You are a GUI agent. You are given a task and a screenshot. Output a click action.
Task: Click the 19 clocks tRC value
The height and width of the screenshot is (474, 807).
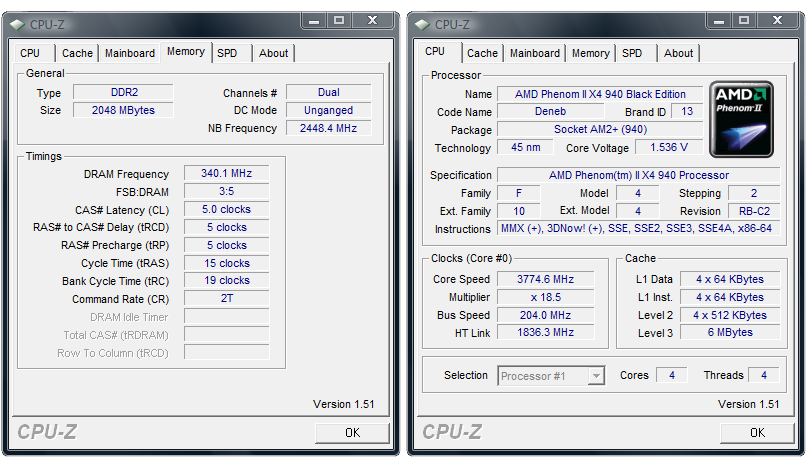click(226, 280)
